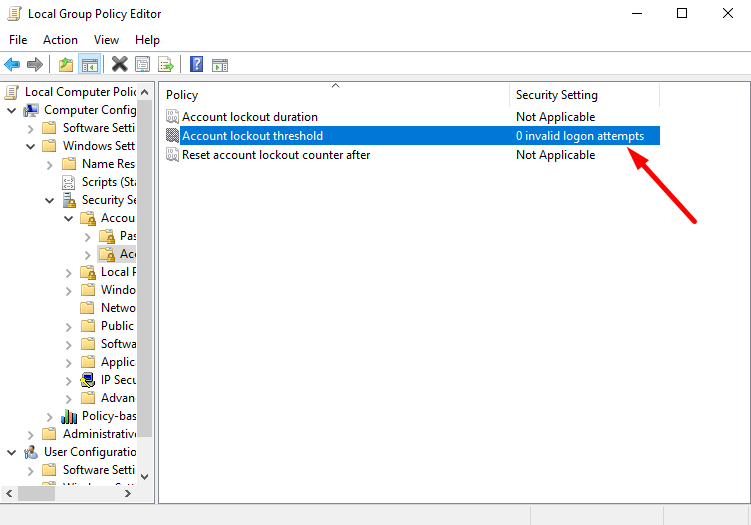
Task: Click the Export List toolbar icon
Action: (166, 64)
